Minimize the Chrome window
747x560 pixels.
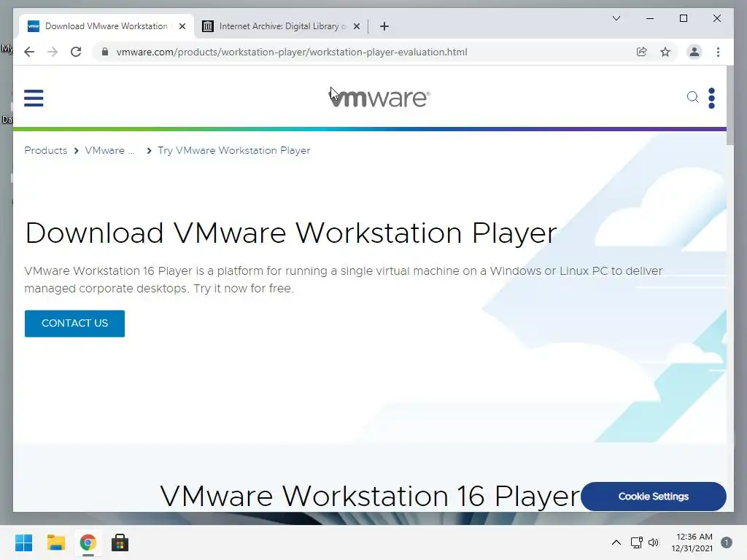click(x=650, y=18)
